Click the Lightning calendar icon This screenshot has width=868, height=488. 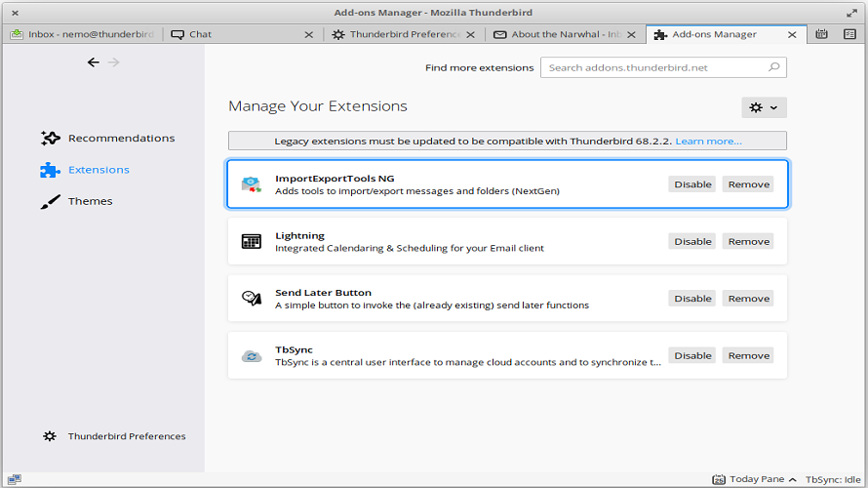point(252,241)
